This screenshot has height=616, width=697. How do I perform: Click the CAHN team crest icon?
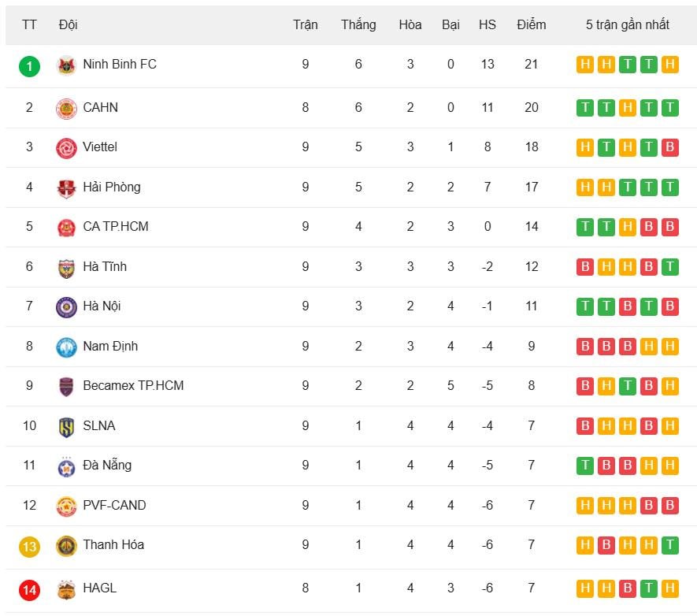(66, 108)
